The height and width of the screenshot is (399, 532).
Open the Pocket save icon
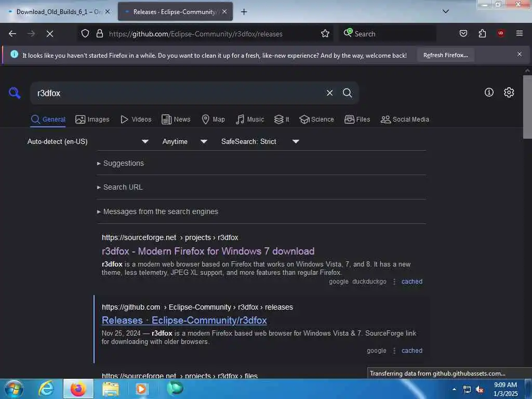pos(463,33)
